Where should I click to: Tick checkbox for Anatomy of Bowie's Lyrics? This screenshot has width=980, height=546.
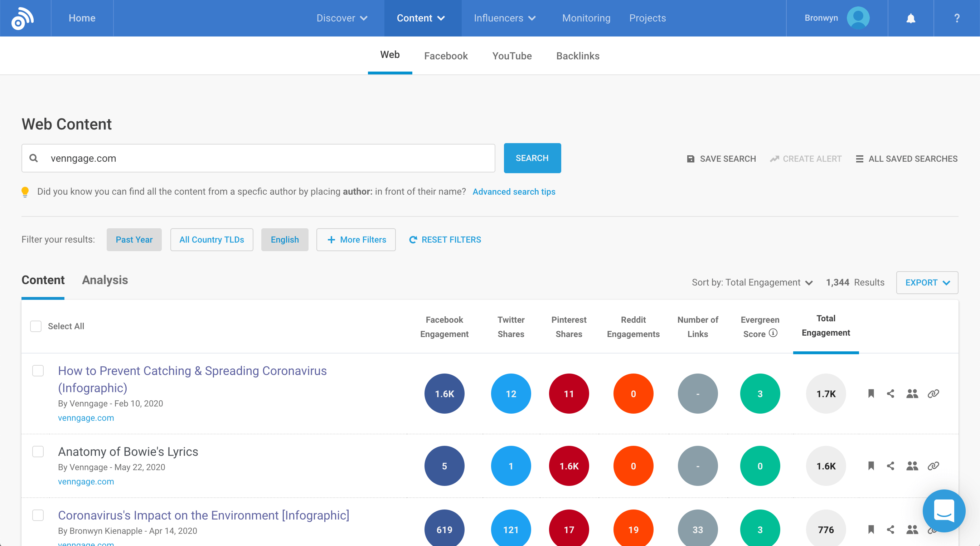pyautogui.click(x=38, y=452)
